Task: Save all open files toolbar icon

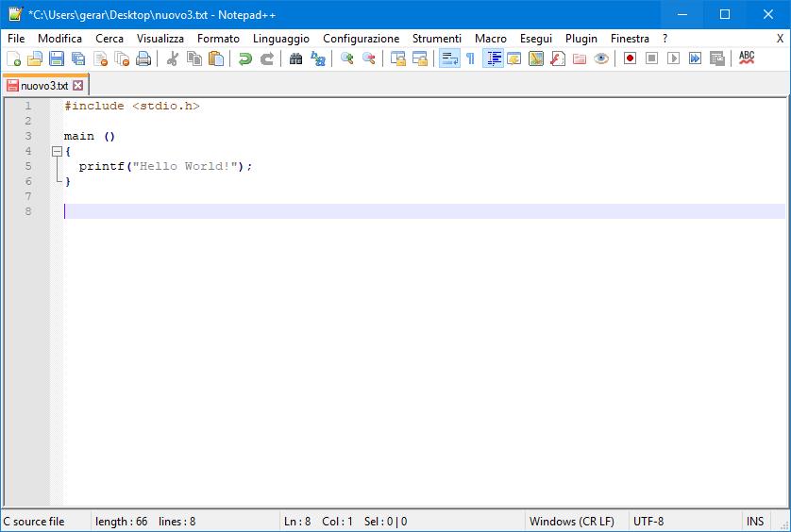Action: (78, 59)
